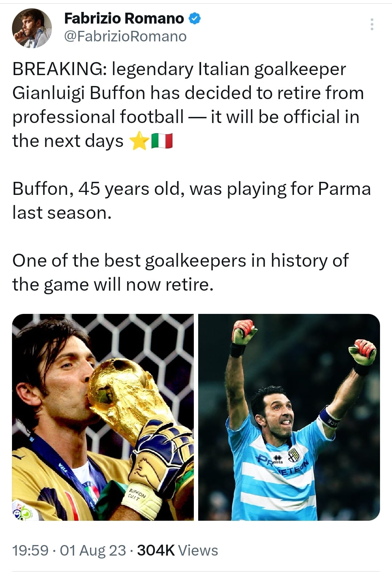Screen dimensions: 392x573
Task: Click the 'Buffon, 45 years old' paragraph
Action: pos(192,201)
